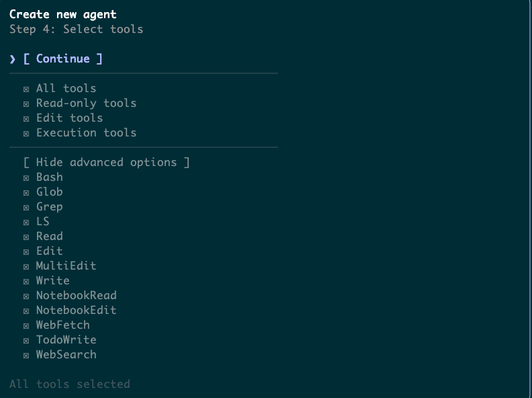Collapse the Hide advanced options section
The image size is (532, 398).
coord(106,163)
